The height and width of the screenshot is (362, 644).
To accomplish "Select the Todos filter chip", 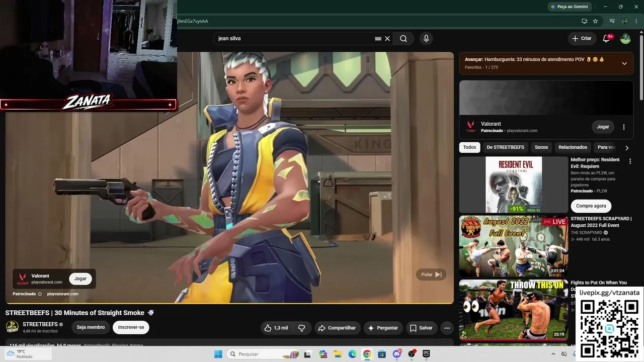I will [469, 147].
